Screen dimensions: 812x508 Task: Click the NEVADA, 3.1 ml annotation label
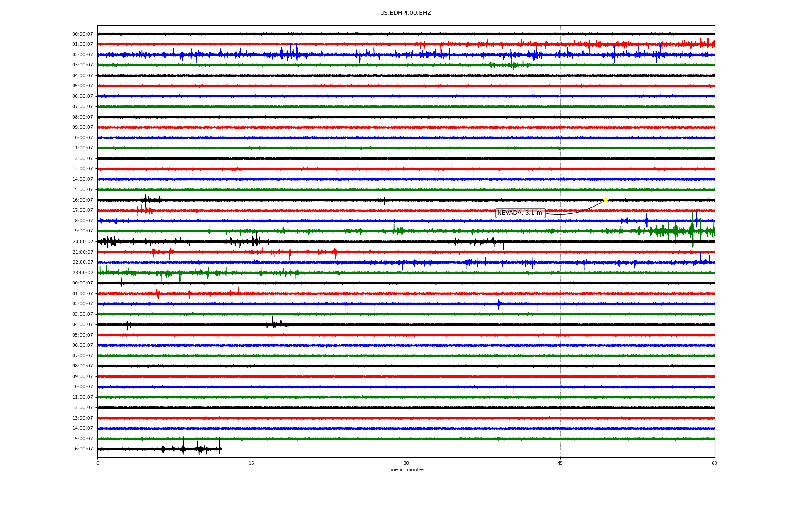pyautogui.click(x=520, y=213)
